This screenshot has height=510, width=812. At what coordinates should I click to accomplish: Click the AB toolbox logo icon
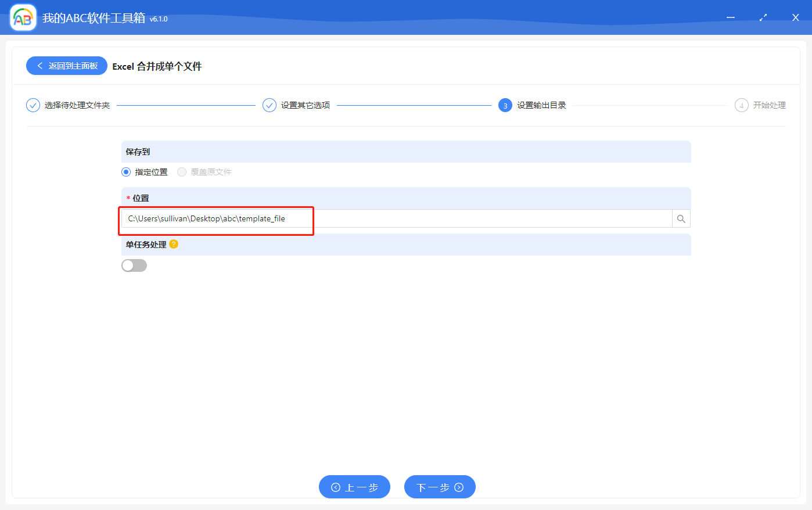pyautogui.click(x=23, y=17)
